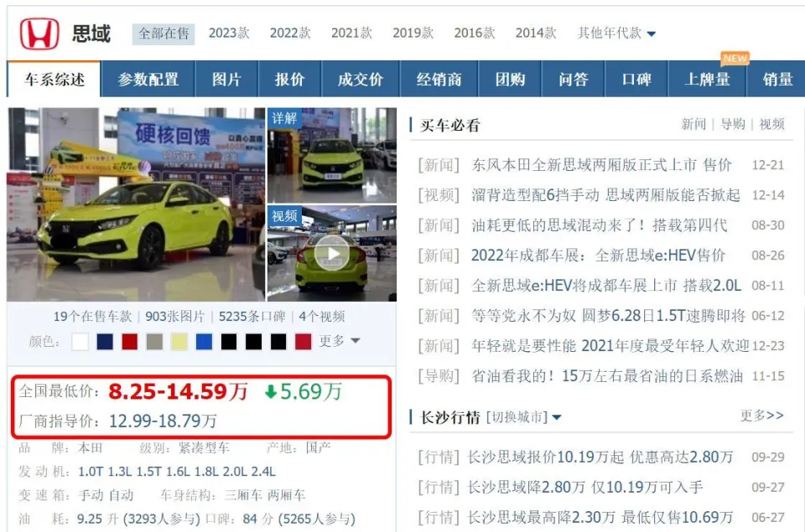Pick the bright blue color swatch
Image resolution: width=805 pixels, height=532 pixels.
click(x=205, y=342)
